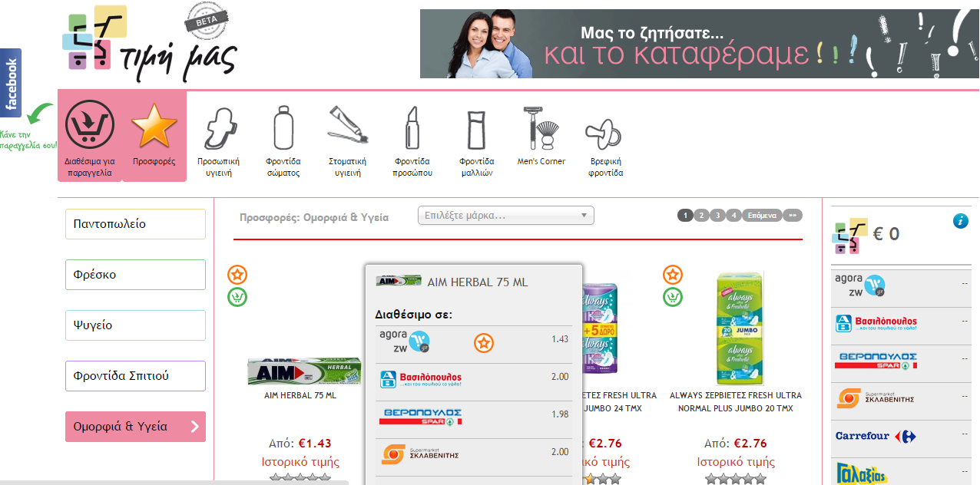
Task: Toggle favorite star on Always Normal Plus
Action: tap(673, 275)
